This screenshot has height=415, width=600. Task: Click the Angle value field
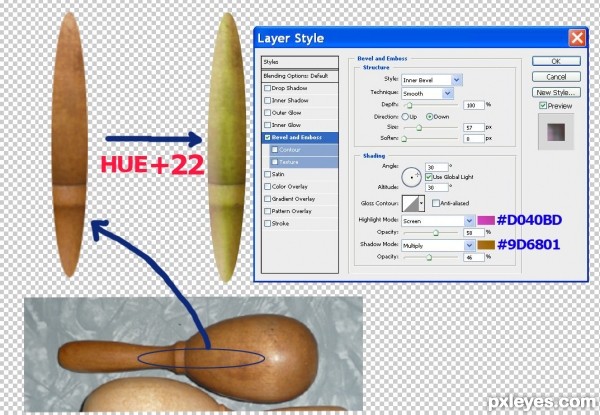[437, 167]
